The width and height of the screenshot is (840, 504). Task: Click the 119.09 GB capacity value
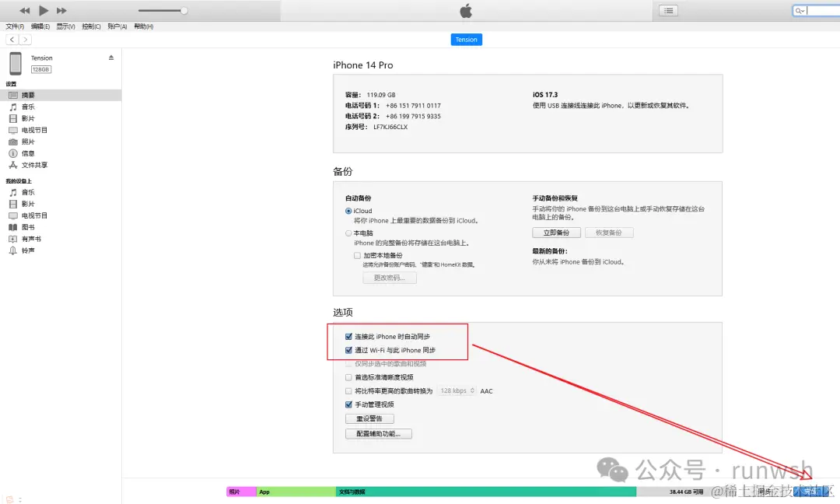(x=381, y=95)
